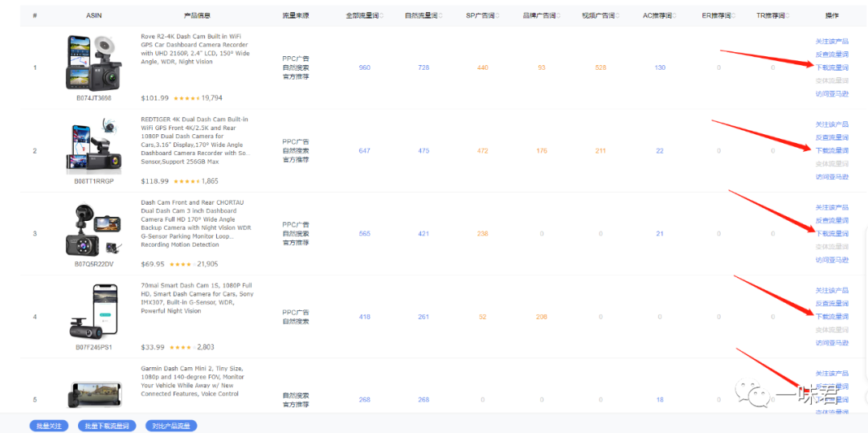Click the 565 total traffic words value

coord(364,233)
